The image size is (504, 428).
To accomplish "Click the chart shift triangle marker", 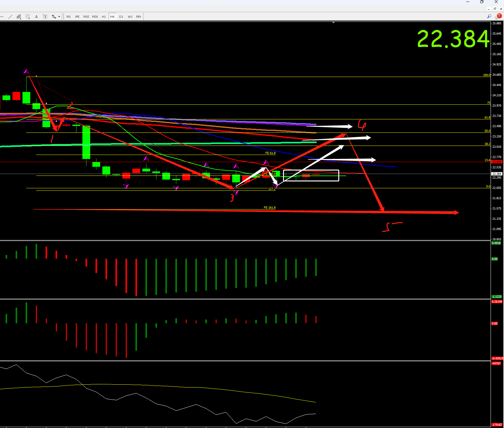I will 333,22.
